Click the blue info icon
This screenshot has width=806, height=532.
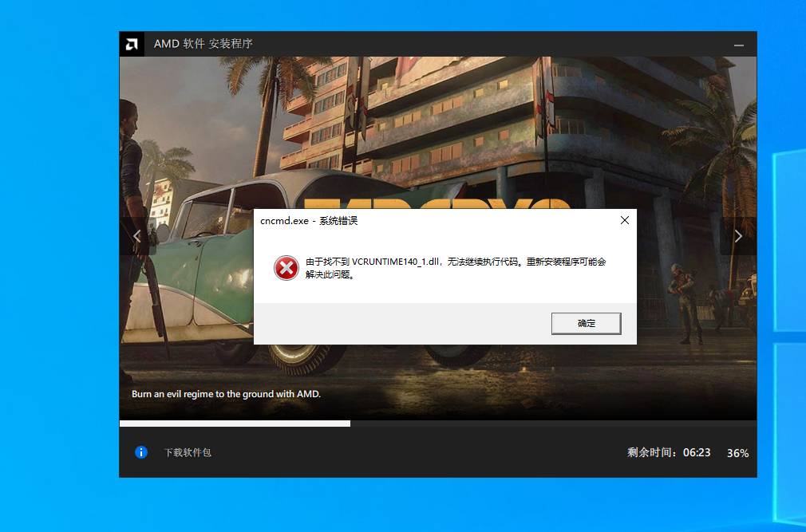coord(140,452)
